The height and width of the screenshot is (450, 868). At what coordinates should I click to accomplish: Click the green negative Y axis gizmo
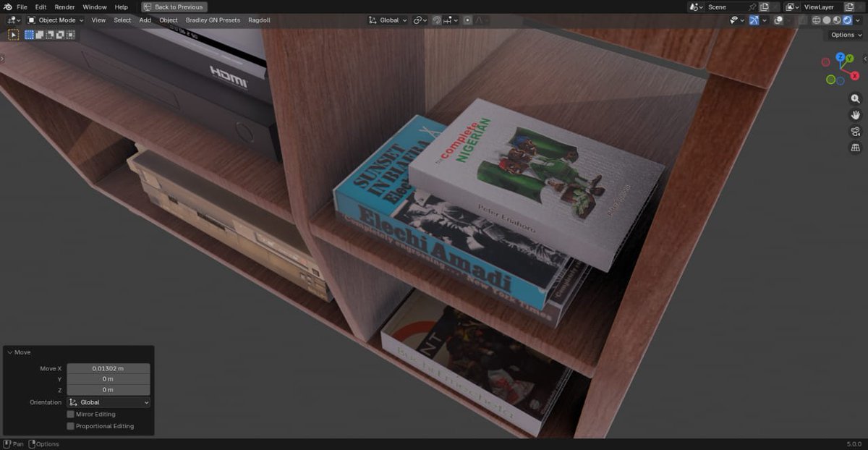831,80
